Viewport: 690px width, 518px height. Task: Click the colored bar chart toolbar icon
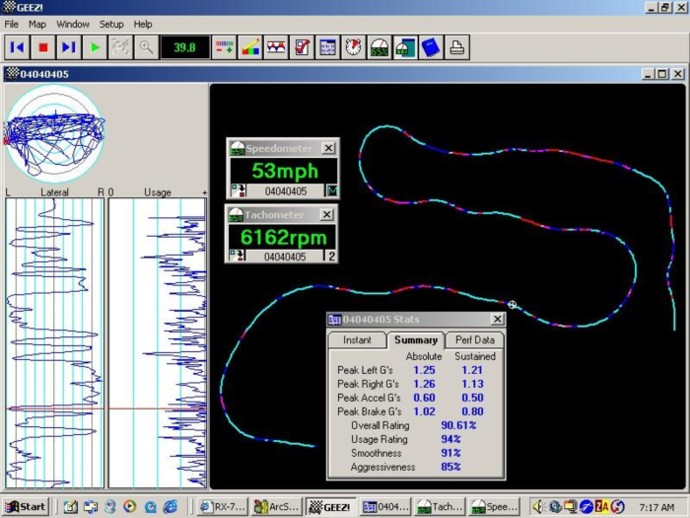point(250,46)
